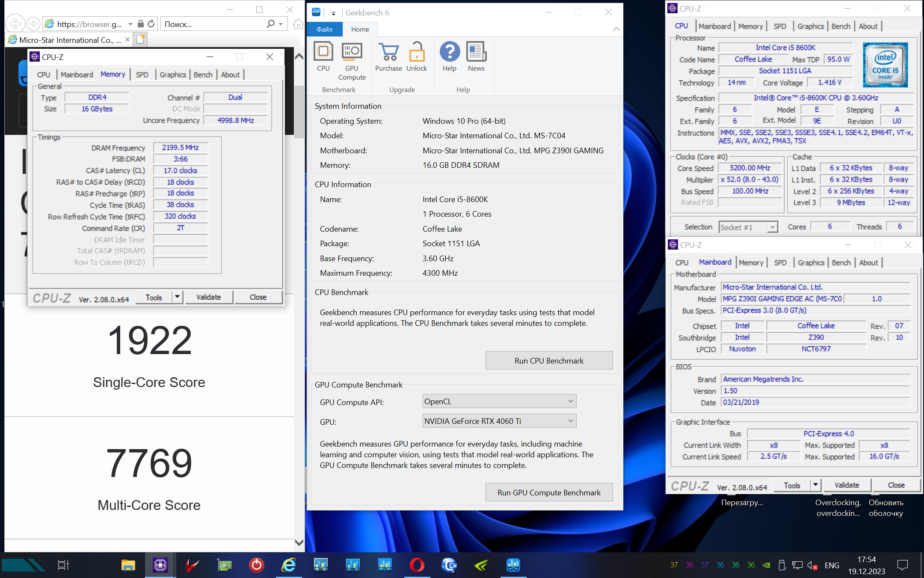Click the browser home icon
Screen dimensions: 924x578
tap(298, 24)
